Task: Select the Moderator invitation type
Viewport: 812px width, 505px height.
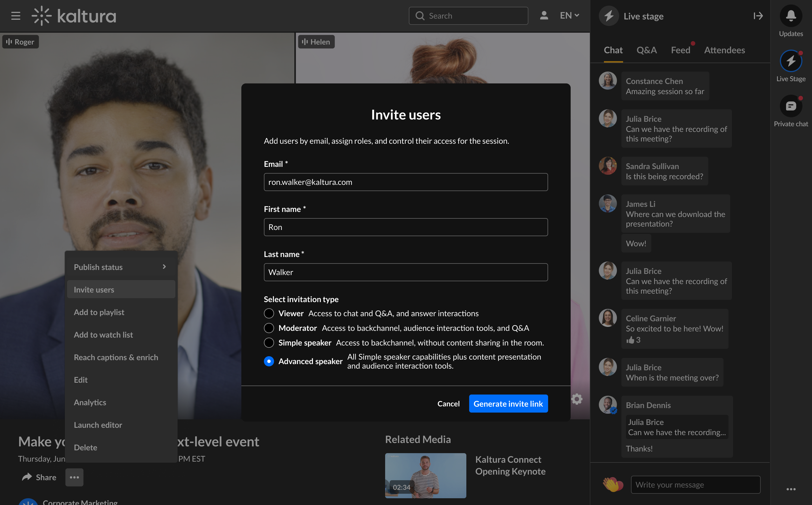Action: pyautogui.click(x=269, y=328)
